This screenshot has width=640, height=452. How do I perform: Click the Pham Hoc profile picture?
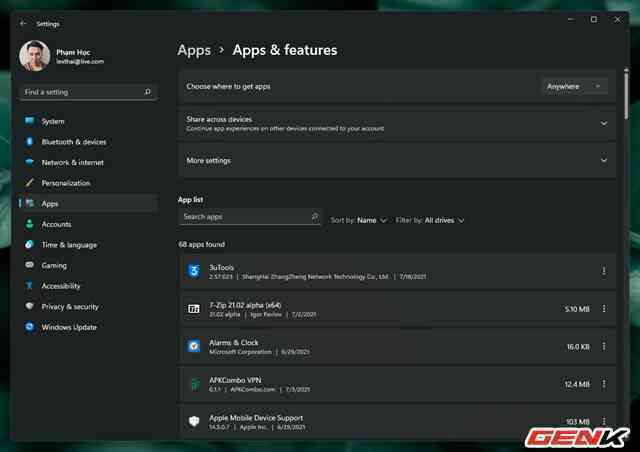(35, 56)
